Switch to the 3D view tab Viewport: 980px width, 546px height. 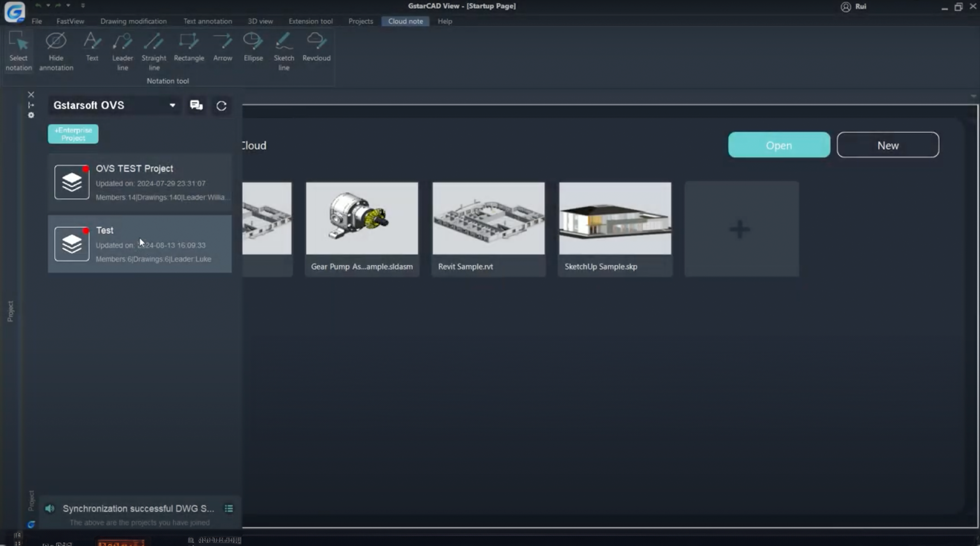(x=260, y=21)
